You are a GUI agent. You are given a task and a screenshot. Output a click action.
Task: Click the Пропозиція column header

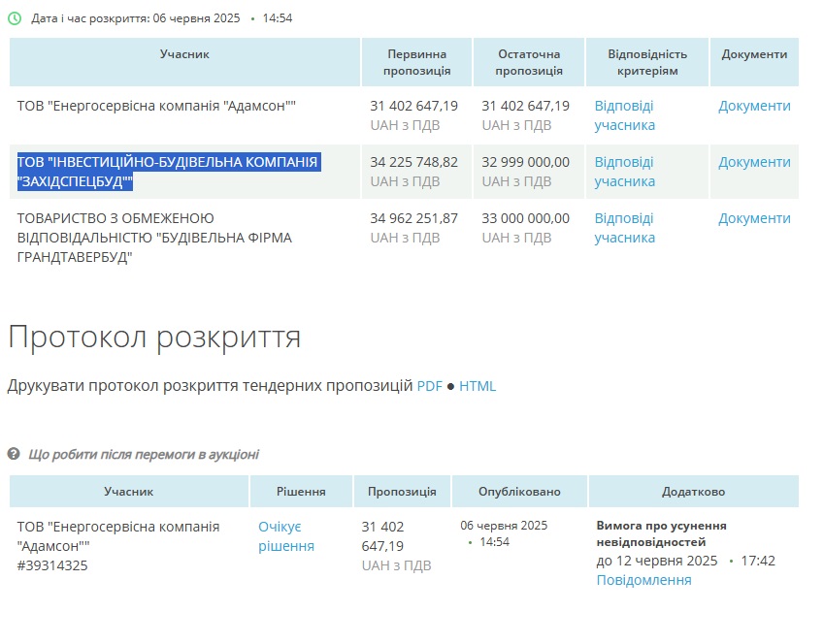[x=402, y=492]
